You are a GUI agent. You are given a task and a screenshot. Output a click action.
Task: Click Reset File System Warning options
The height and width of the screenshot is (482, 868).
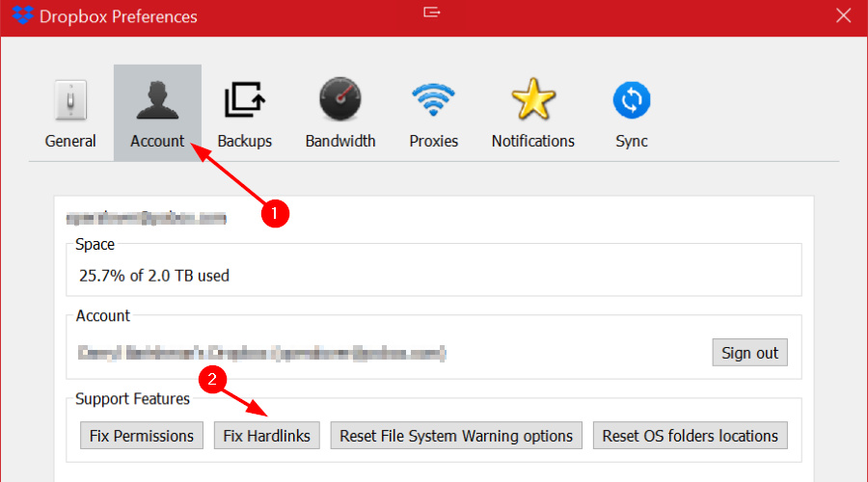[456, 436]
